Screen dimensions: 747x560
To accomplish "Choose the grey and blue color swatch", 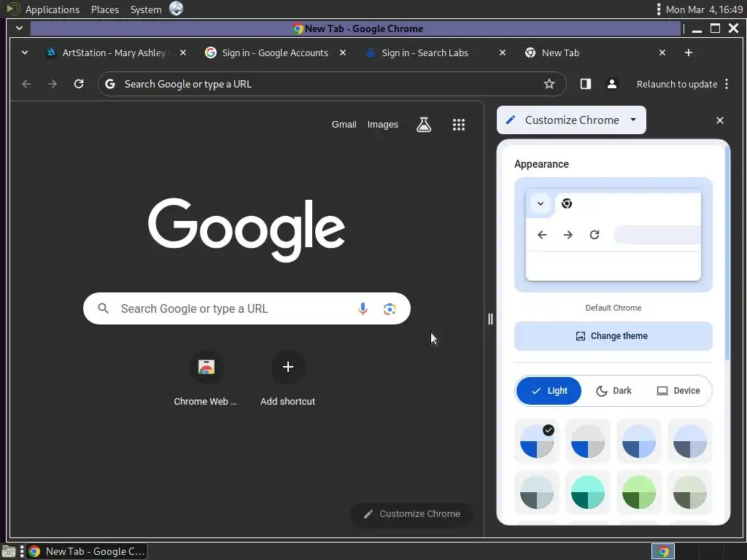I will [x=588, y=441].
